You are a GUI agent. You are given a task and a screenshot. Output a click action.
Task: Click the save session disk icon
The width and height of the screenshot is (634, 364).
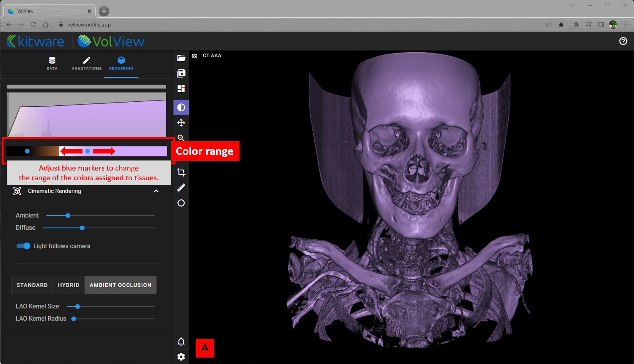tap(181, 73)
